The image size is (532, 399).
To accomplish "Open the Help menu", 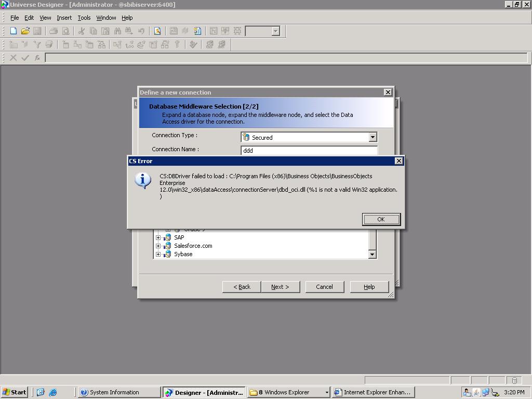I will pos(127,18).
